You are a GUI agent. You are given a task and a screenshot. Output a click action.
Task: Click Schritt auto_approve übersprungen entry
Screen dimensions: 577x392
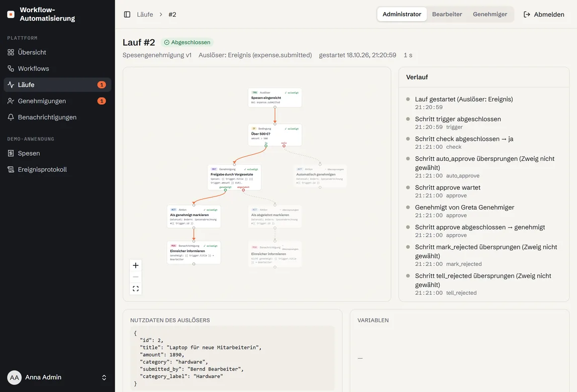point(485,167)
